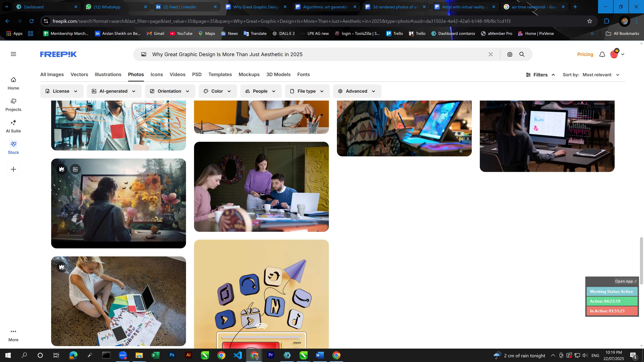Viewport: 644px width, 362px height.
Task: Switch to Templates tab
Action: [x=220, y=74]
